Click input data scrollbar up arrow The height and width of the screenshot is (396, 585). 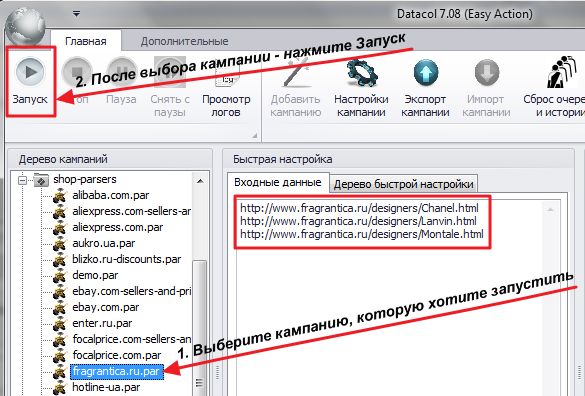tap(550, 209)
